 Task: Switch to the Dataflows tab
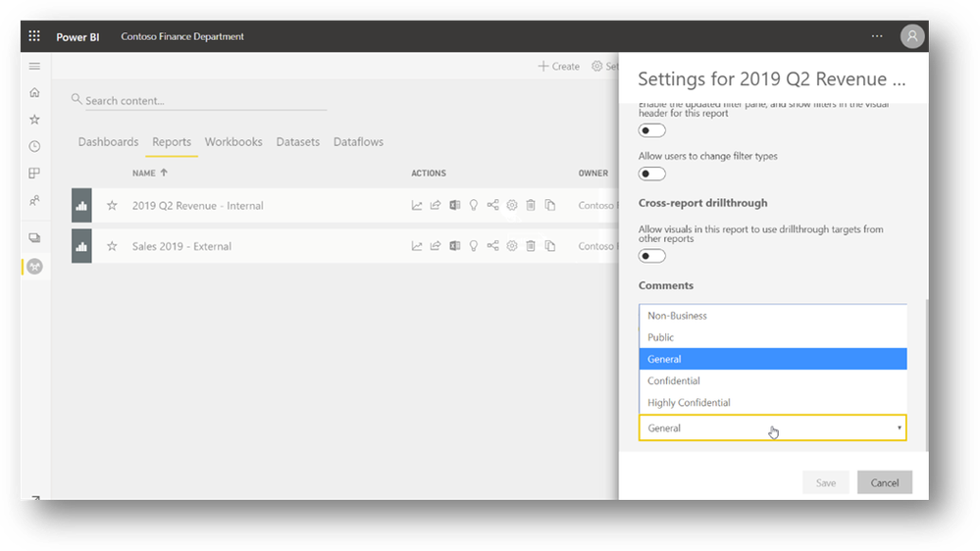359,142
